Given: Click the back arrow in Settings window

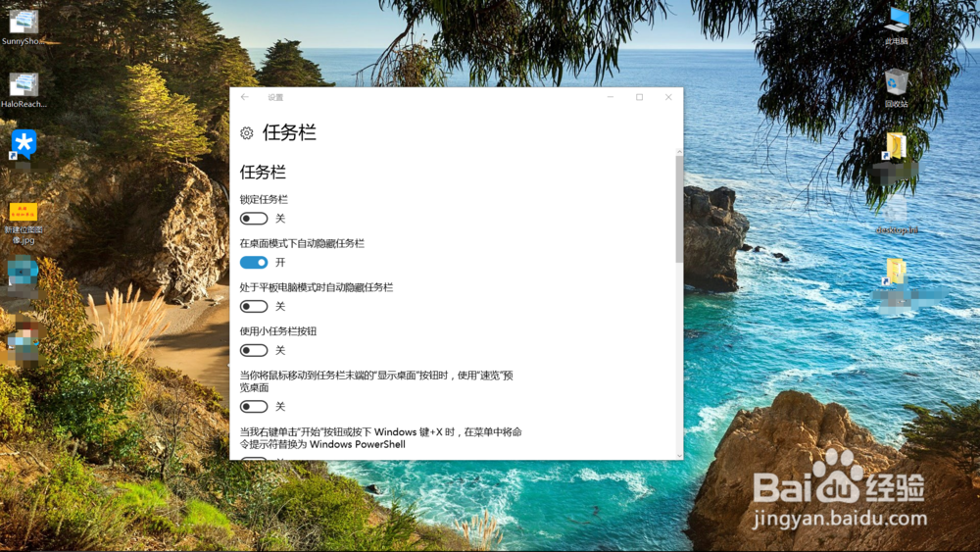Looking at the screenshot, I should tap(244, 97).
